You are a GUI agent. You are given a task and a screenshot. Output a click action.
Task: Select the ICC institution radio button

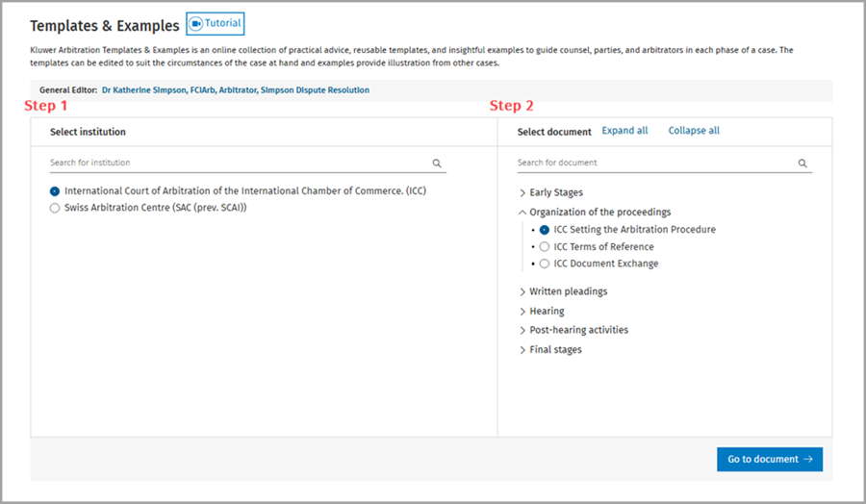click(55, 191)
